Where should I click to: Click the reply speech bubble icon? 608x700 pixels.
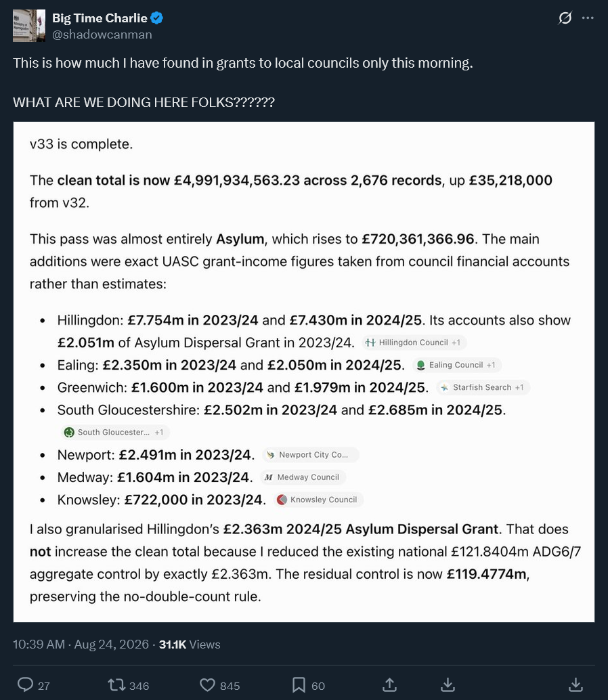coord(25,685)
